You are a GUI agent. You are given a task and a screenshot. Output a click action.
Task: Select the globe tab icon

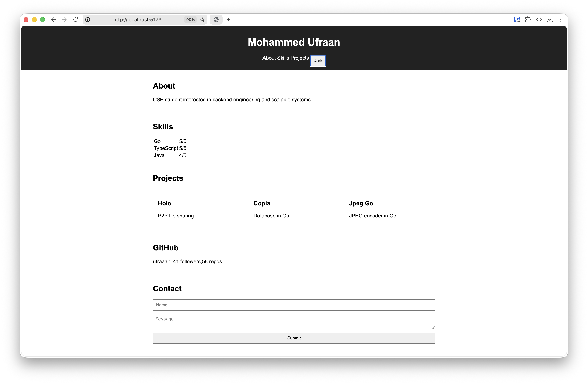click(x=216, y=20)
